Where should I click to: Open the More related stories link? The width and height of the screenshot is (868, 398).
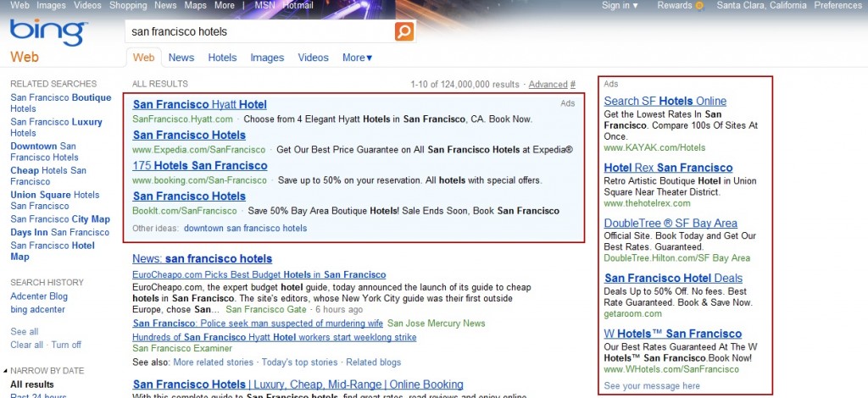[213, 362]
